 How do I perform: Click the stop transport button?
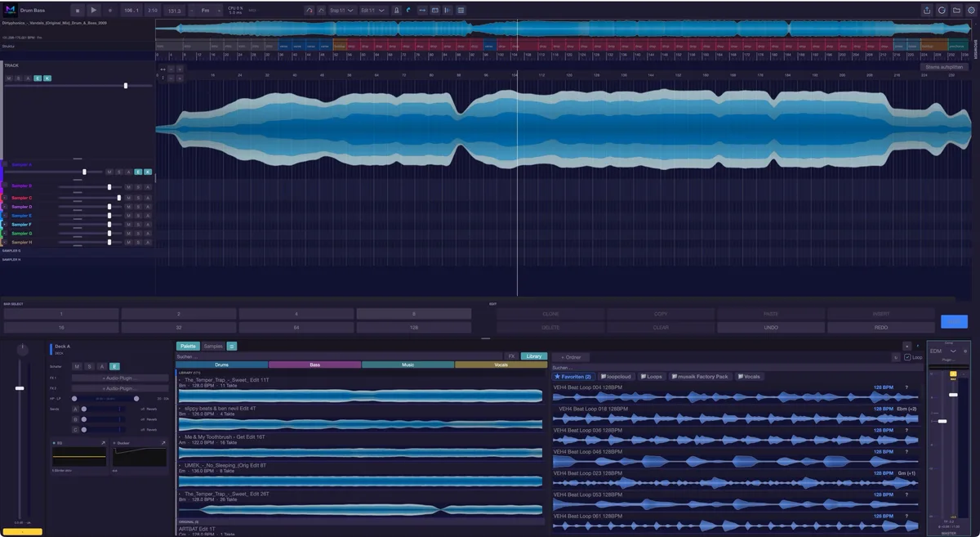tap(78, 10)
